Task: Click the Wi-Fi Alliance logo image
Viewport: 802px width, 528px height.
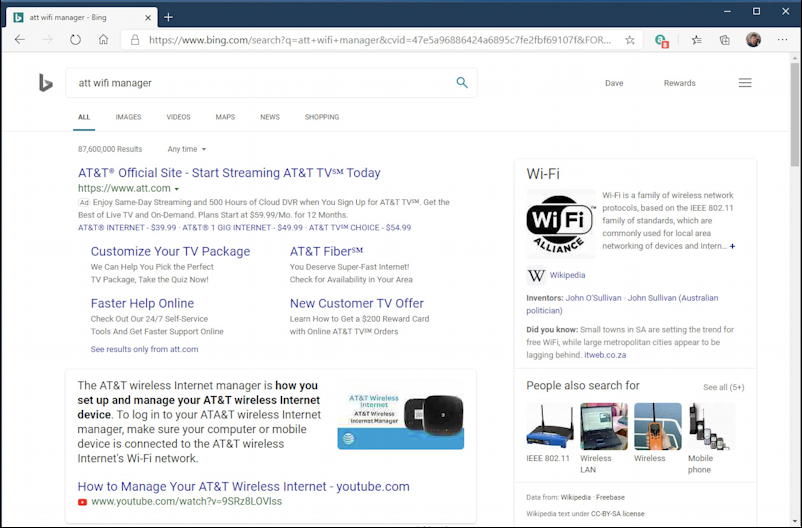Action: 561,224
